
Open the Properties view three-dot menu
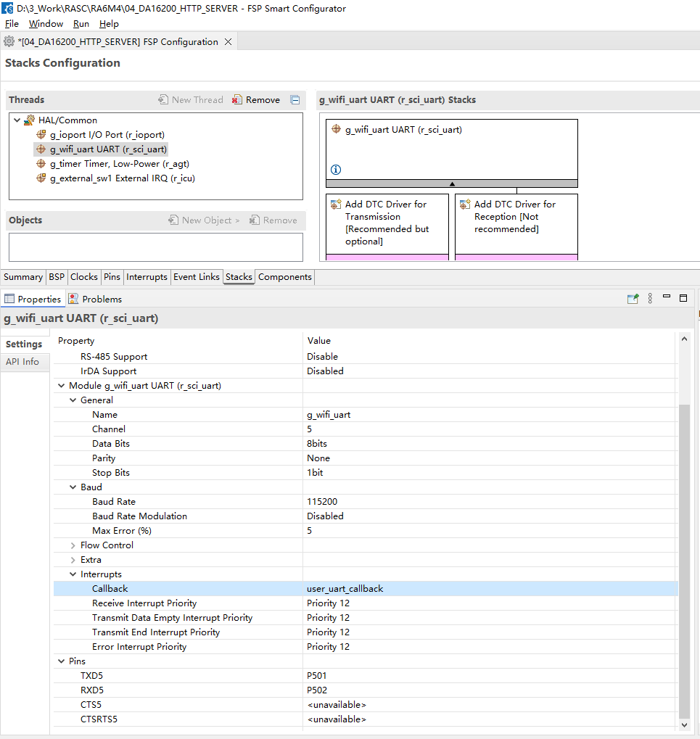coord(650,298)
